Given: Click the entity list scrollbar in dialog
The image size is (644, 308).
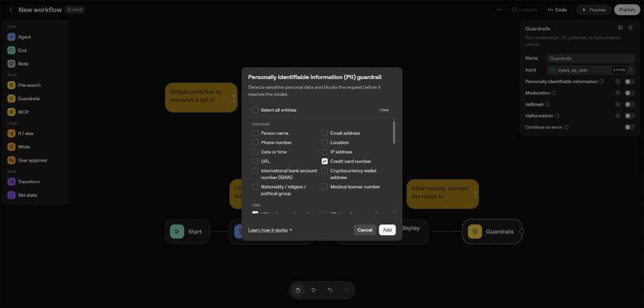Looking at the screenshot, I should [x=394, y=133].
